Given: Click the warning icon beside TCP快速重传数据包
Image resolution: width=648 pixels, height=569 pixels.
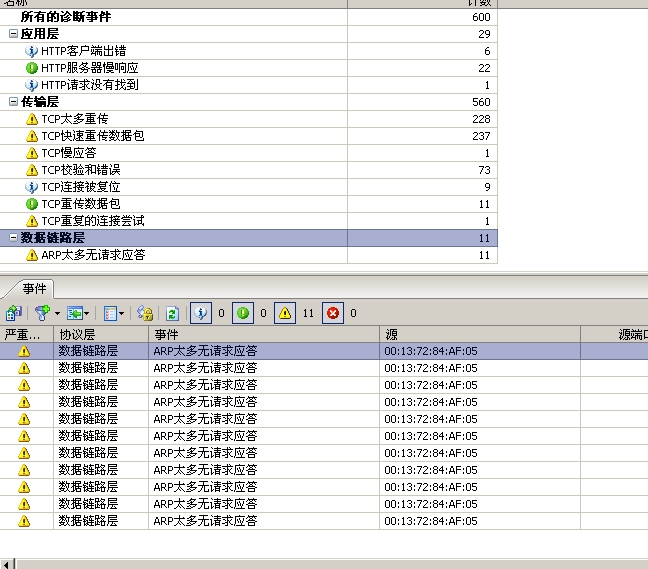Looking at the screenshot, I should click(31, 136).
